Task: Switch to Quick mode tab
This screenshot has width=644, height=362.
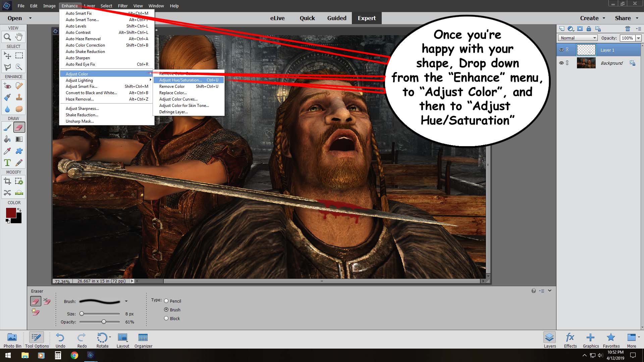Action: click(307, 18)
